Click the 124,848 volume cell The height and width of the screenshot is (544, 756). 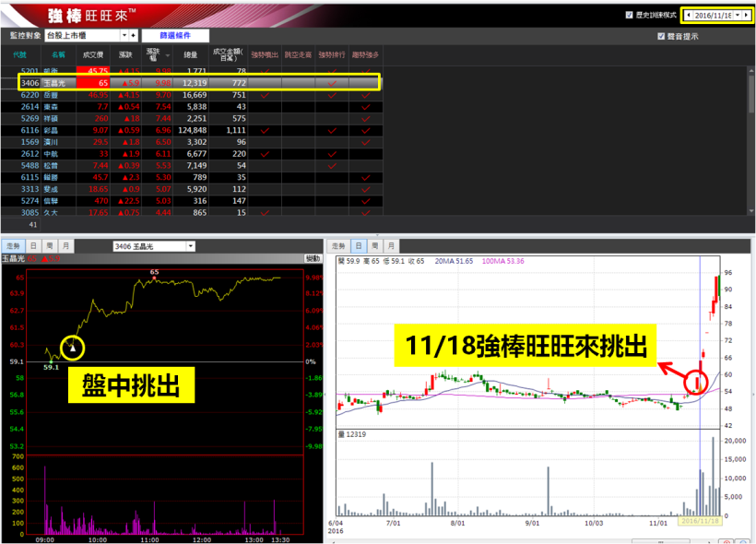pyautogui.click(x=193, y=130)
